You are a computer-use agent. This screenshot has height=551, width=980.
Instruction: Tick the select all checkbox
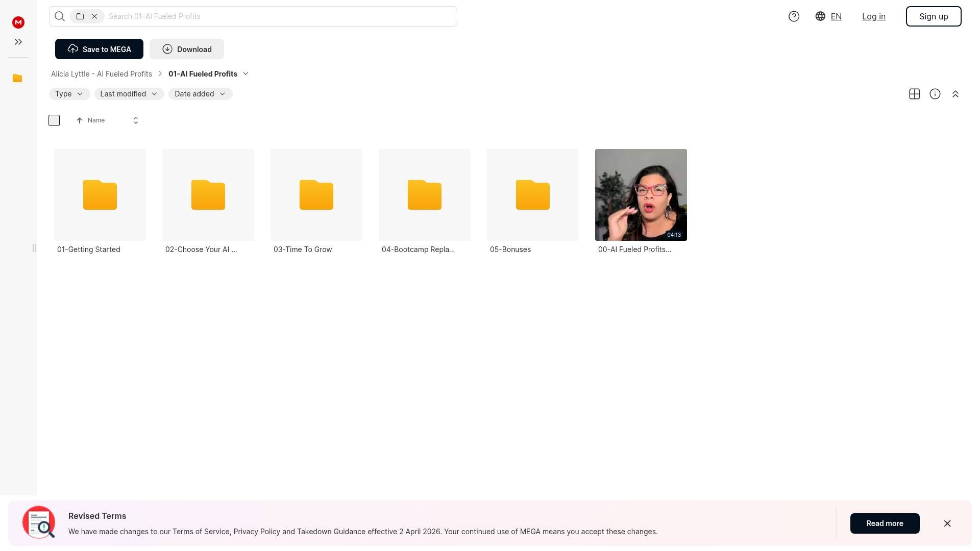pos(54,120)
